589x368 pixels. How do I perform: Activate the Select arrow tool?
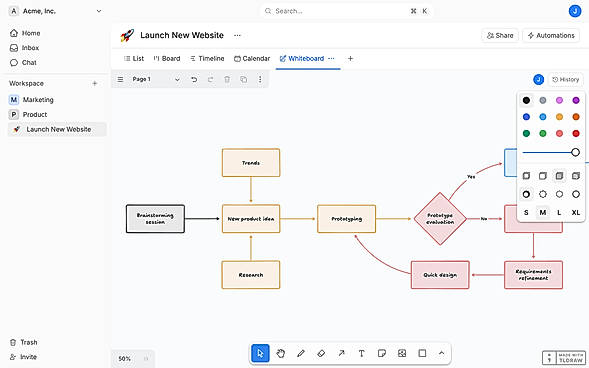(x=260, y=353)
